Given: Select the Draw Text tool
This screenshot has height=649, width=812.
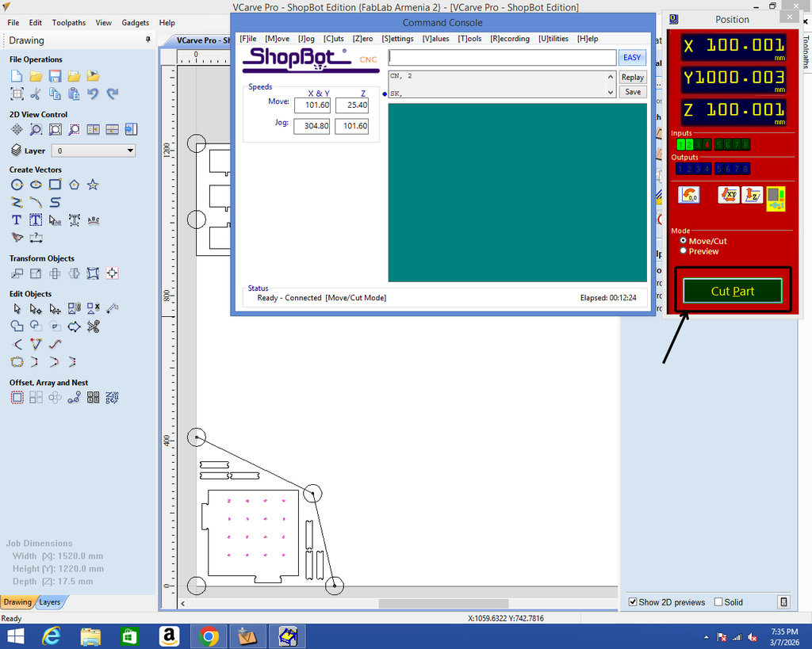Looking at the screenshot, I should [x=17, y=220].
